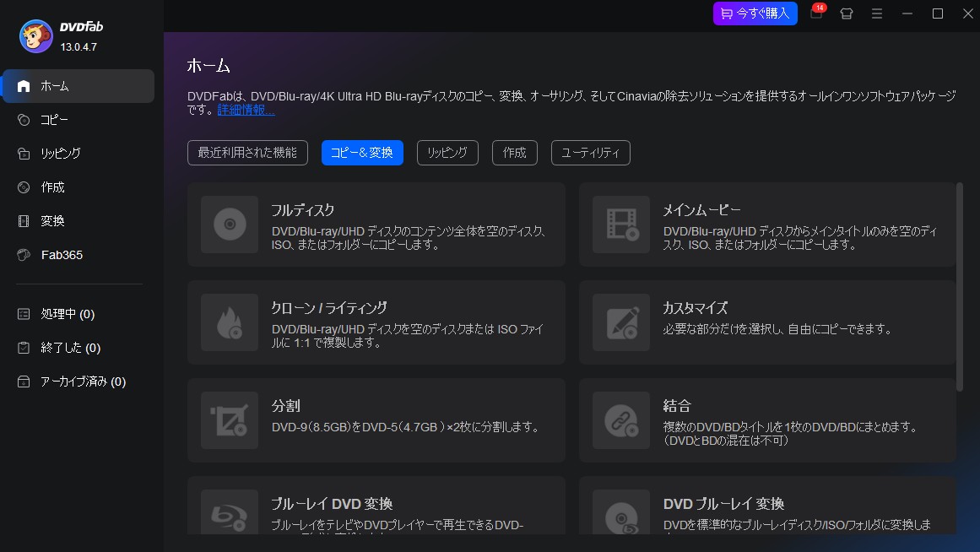Go to ホーム in the sidebar

pos(79,86)
